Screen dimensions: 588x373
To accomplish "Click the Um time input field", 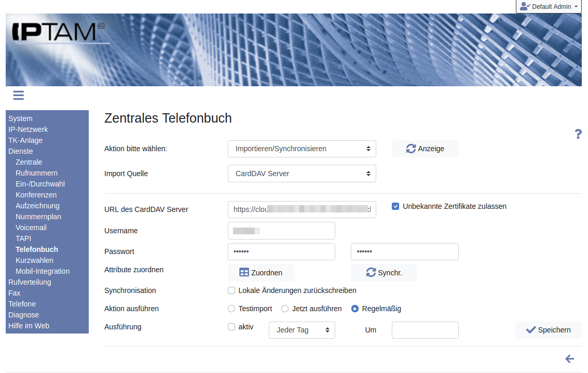I will 425,330.
